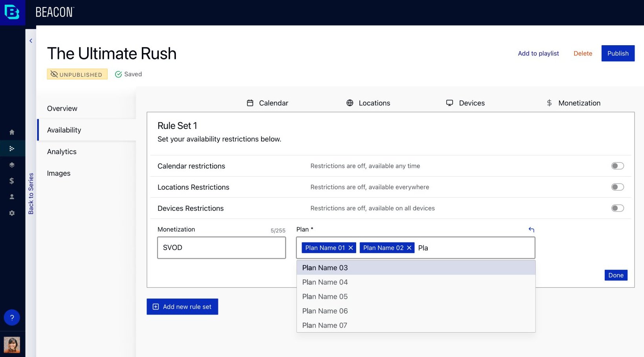Open the help question mark button
The image size is (644, 357).
coord(12,317)
